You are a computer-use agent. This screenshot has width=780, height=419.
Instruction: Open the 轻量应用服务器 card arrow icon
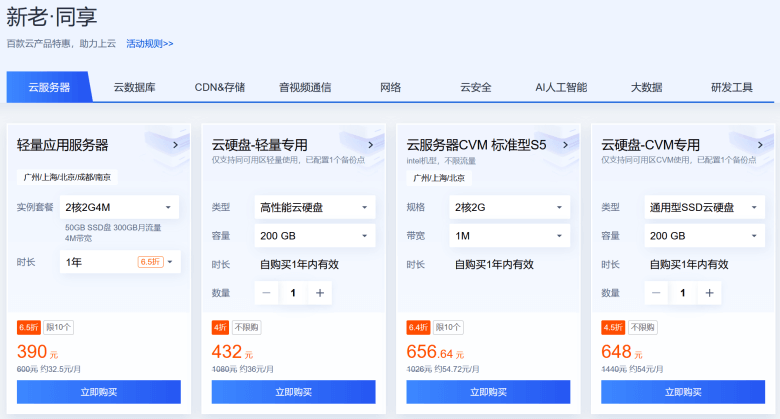click(175, 145)
